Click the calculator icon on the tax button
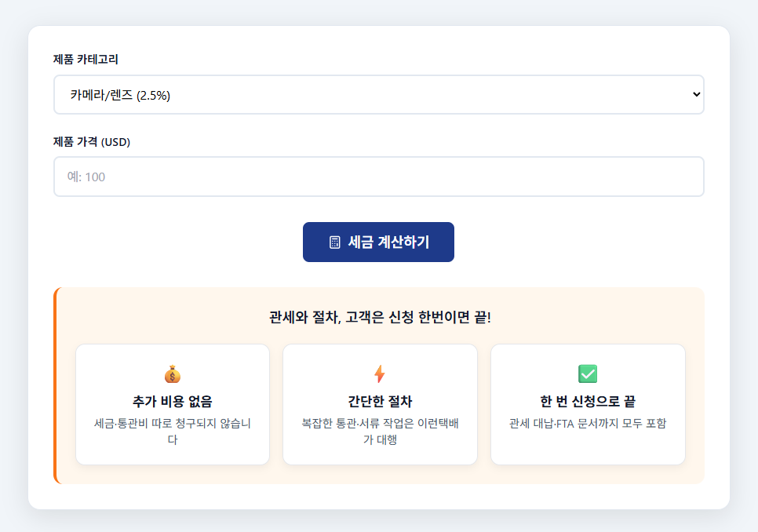The image size is (758, 532). (334, 242)
